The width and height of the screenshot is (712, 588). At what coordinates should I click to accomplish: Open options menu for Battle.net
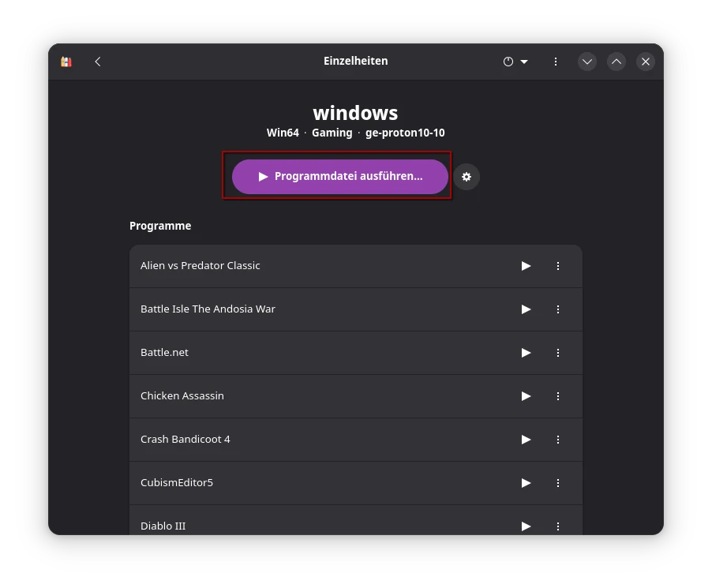(558, 353)
